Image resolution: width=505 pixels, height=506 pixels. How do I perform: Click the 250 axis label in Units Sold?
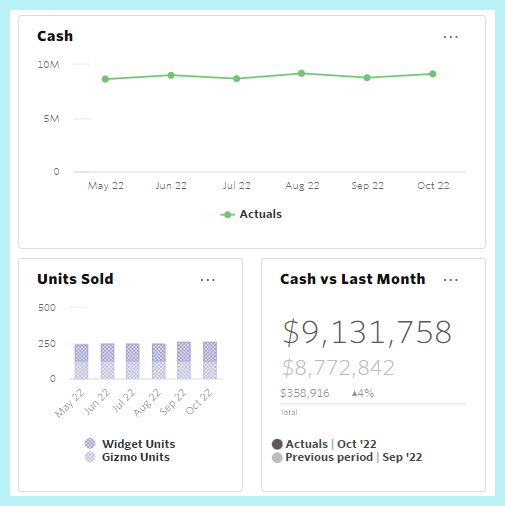coord(47,344)
